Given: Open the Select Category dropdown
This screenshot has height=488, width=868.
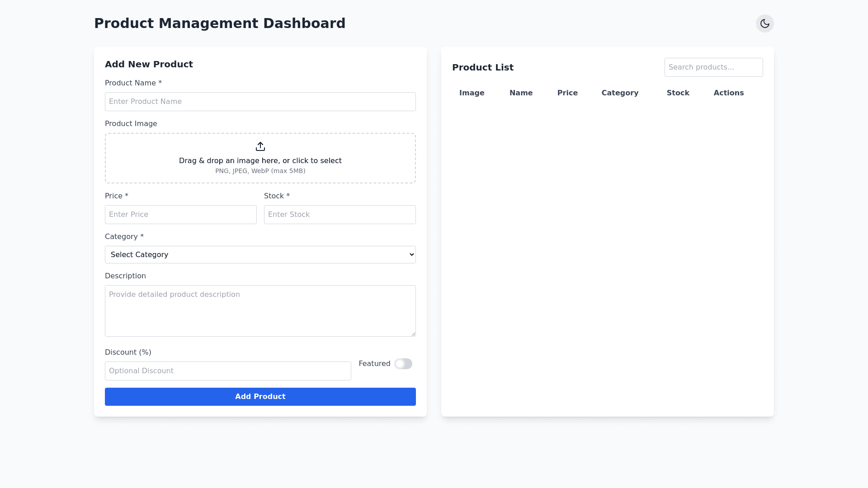Looking at the screenshot, I should tap(260, 255).
